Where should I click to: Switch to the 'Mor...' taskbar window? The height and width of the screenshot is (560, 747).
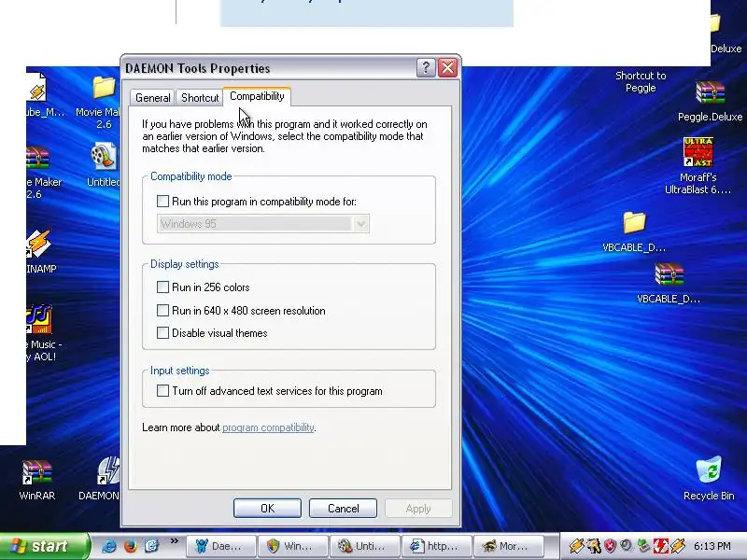click(x=509, y=546)
